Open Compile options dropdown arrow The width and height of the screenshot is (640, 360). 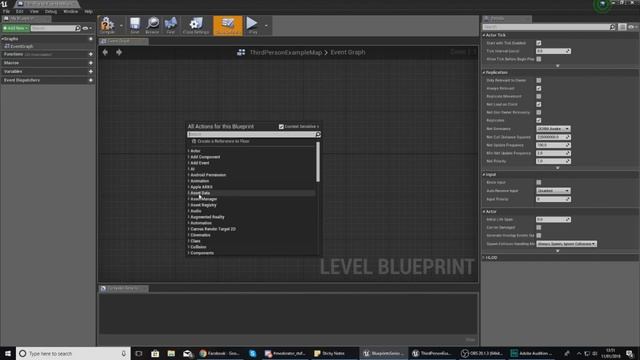(x=121, y=26)
